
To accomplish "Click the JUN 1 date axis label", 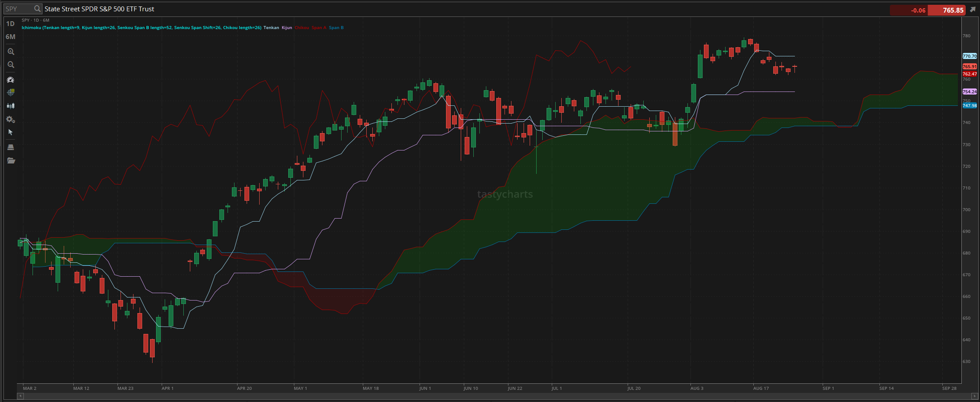I will tap(425, 389).
